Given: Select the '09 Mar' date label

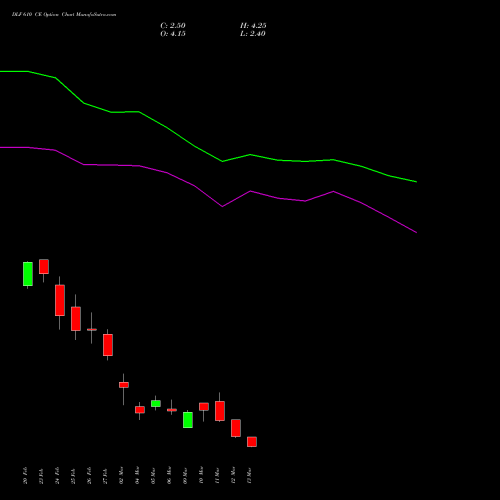Looking at the screenshot, I should tap(186, 476).
